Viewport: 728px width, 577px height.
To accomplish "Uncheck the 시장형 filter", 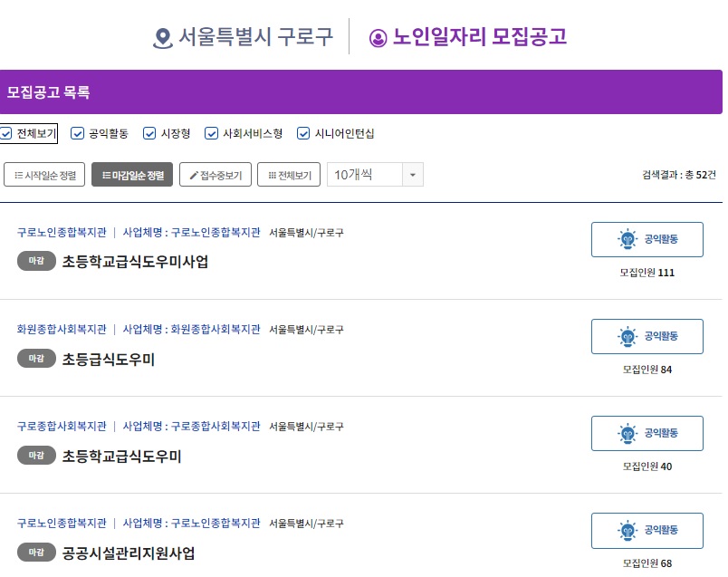I will (149, 134).
